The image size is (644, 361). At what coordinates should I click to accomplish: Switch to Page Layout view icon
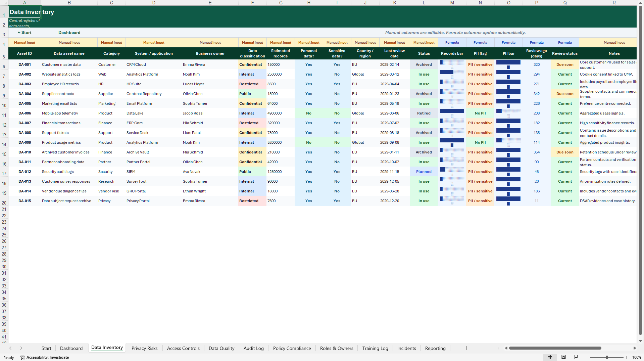pyautogui.click(x=563, y=357)
